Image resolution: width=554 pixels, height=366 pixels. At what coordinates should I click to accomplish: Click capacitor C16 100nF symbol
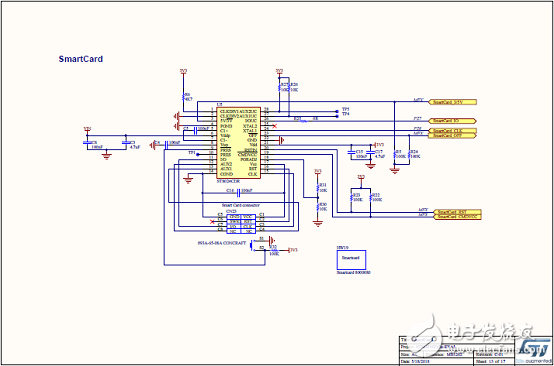239,193
